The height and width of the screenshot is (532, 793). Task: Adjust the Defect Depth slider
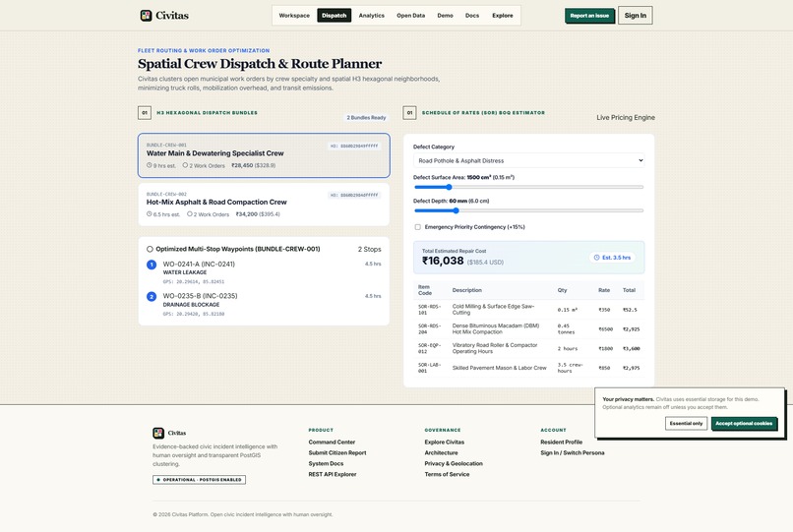pyautogui.click(x=529, y=210)
